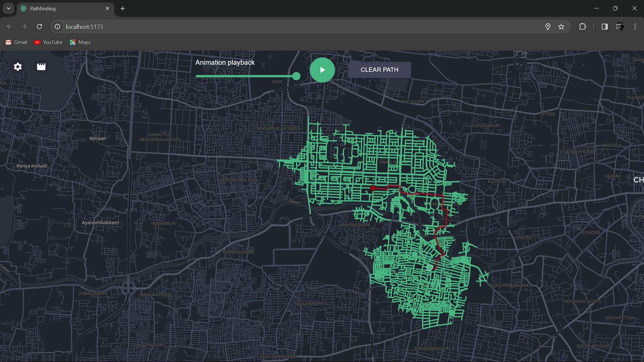
Task: Click the red start node marker
Action: click(373, 188)
